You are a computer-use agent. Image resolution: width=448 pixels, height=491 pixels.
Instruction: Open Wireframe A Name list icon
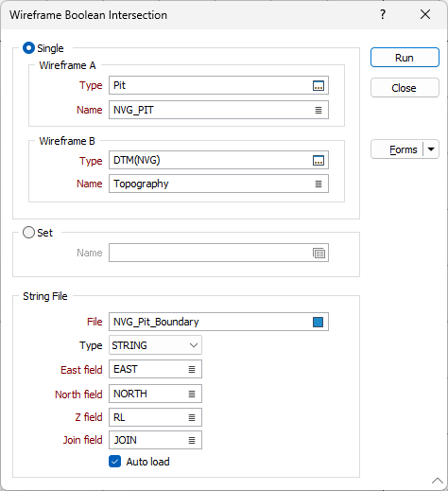319,110
